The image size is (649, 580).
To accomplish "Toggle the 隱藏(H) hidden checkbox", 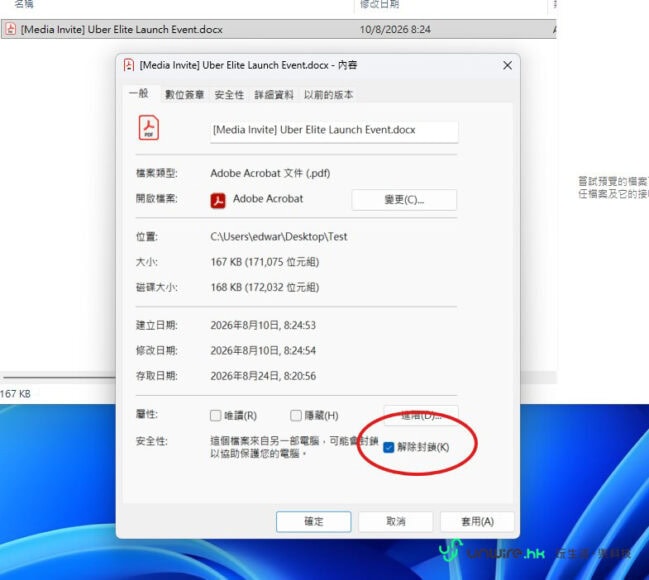I will [x=296, y=415].
